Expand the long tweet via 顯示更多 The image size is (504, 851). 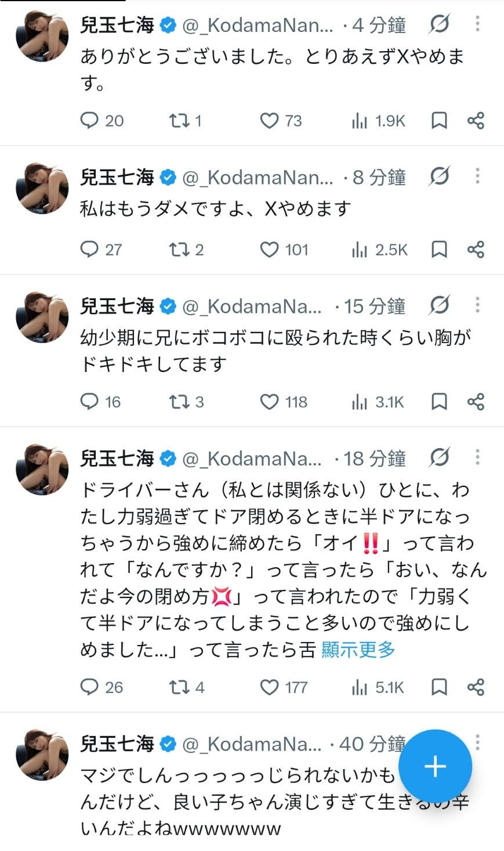coord(358,649)
